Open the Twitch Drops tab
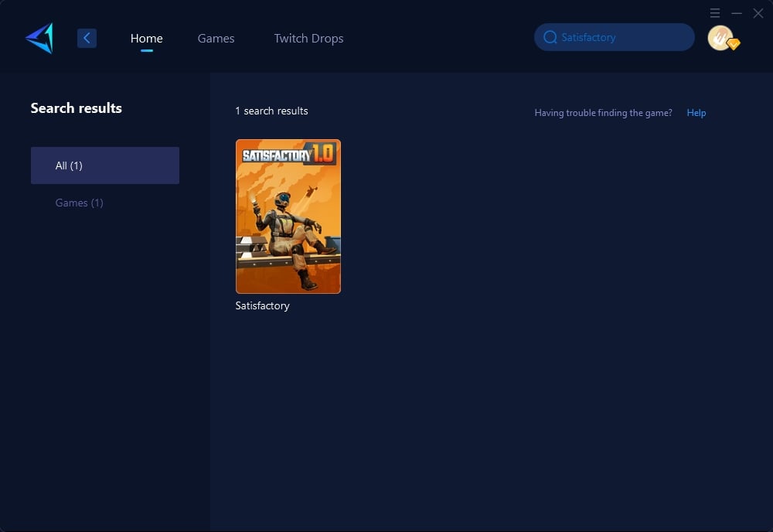 [x=308, y=39]
